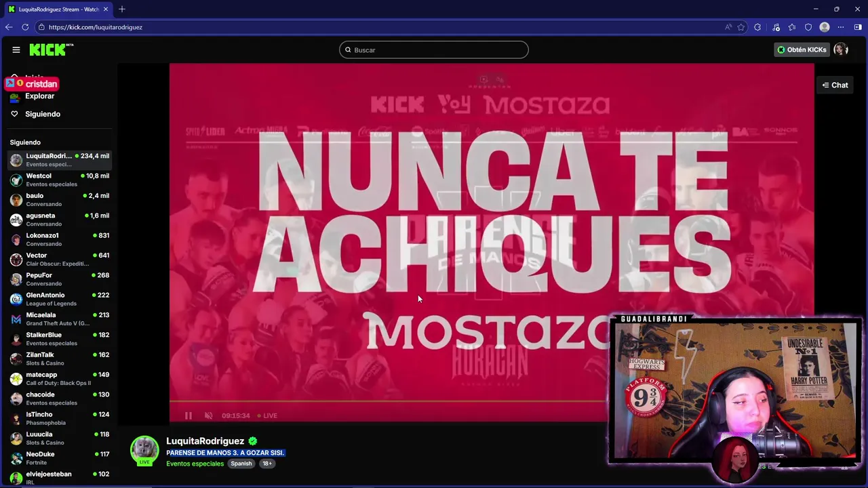The width and height of the screenshot is (868, 488).
Task: Open the Lokonazo1 channel in the sidebar
Action: pos(60,239)
